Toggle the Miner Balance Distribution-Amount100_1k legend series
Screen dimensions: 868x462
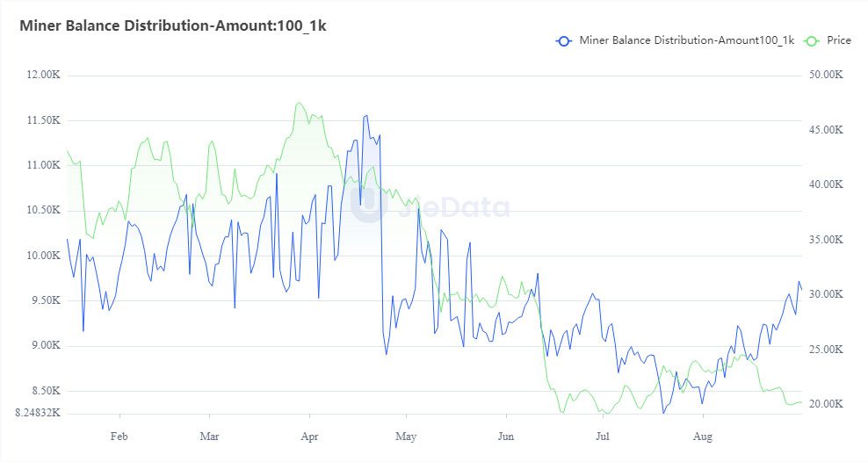[675, 40]
